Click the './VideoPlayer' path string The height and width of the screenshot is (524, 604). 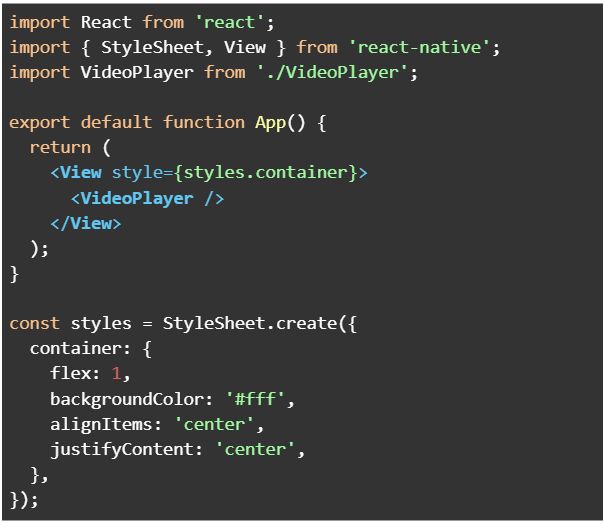pyautogui.click(x=332, y=73)
